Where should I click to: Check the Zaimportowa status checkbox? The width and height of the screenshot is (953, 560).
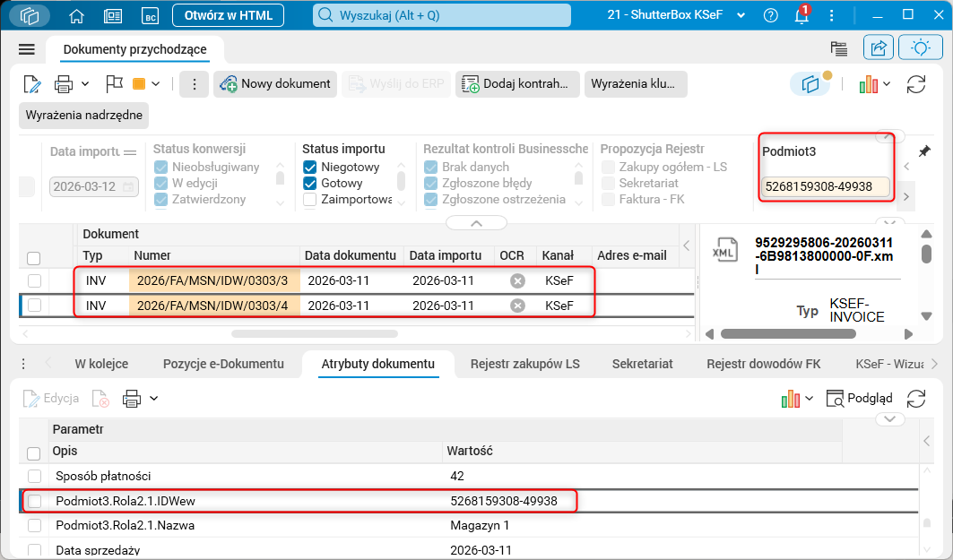point(310,199)
